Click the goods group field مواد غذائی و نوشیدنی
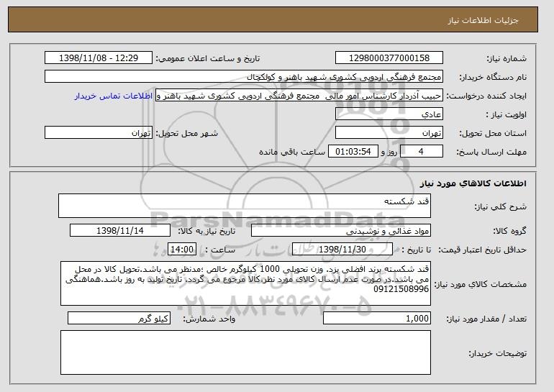The height and width of the screenshot is (392, 554). click(x=341, y=231)
